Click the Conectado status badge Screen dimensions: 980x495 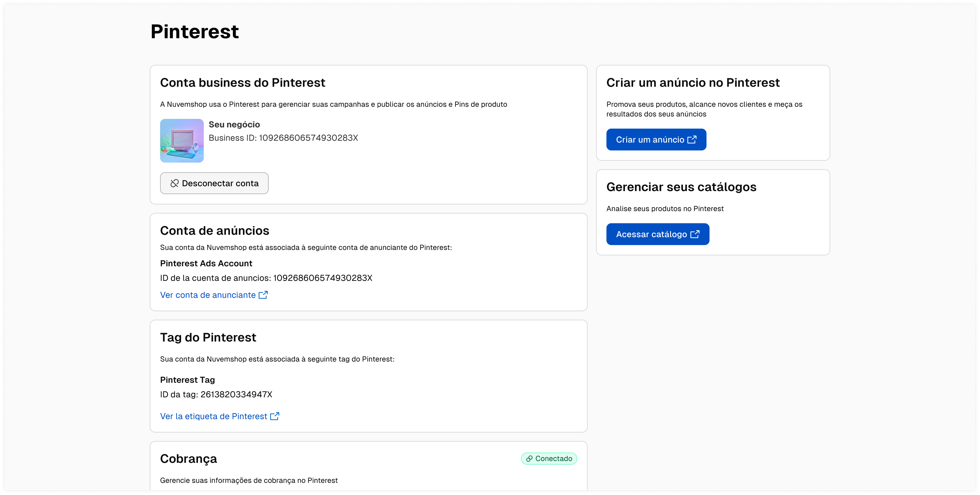549,459
